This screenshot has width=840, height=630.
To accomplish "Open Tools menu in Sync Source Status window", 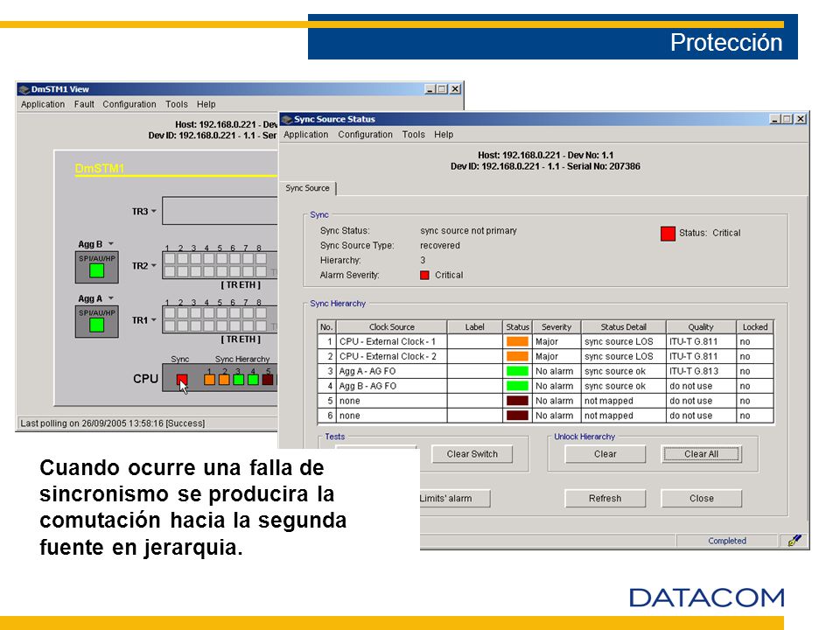I will coord(414,135).
